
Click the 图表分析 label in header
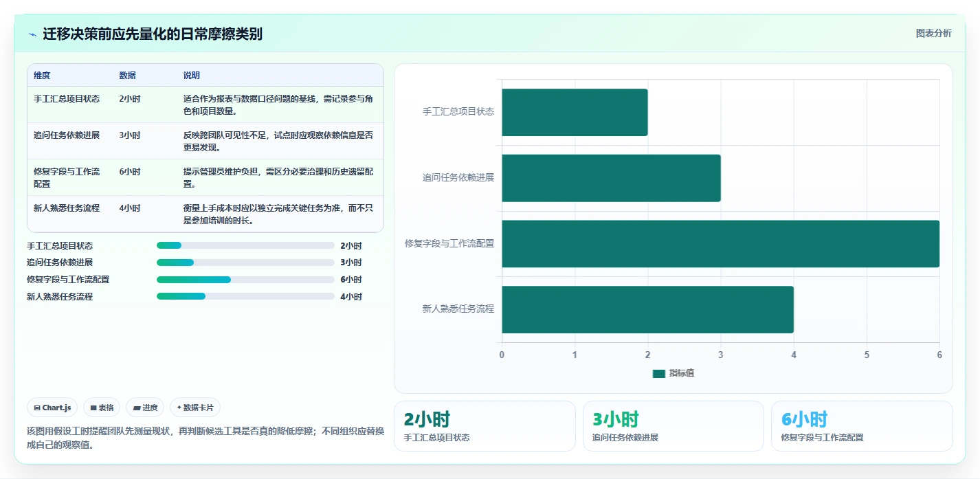point(933,33)
